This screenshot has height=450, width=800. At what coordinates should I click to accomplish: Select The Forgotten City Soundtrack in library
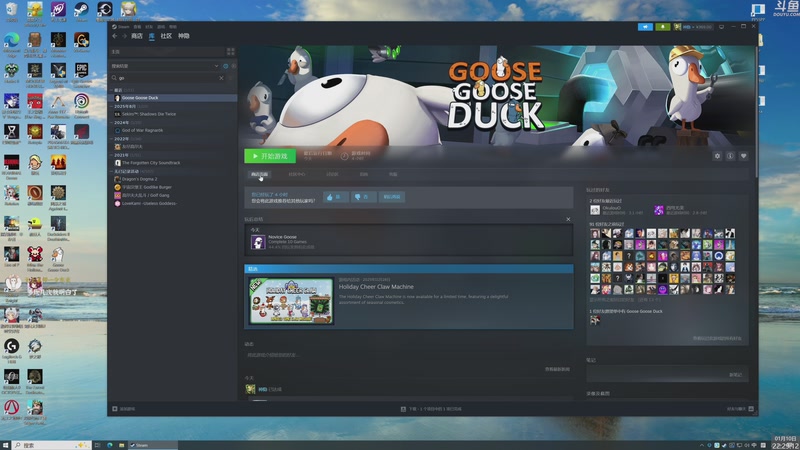[x=172, y=163]
